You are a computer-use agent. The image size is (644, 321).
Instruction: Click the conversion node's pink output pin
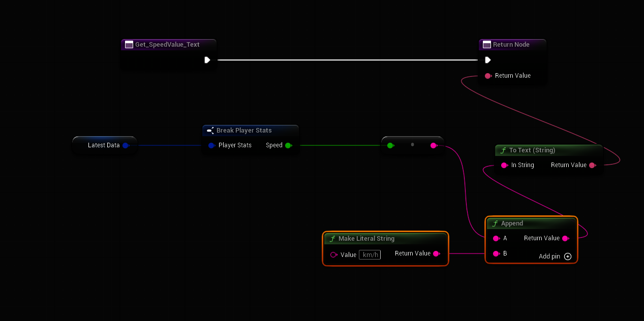click(x=433, y=145)
